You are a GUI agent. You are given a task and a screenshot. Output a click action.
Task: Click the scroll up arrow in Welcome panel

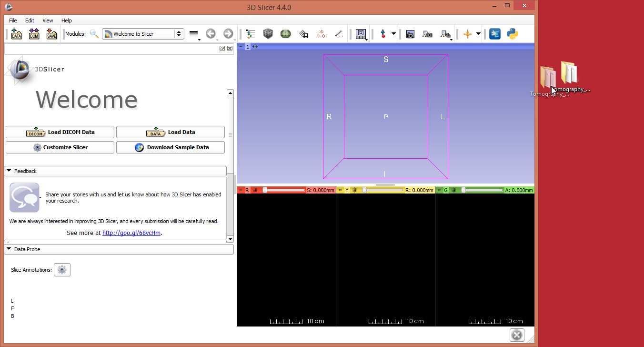tap(231, 93)
